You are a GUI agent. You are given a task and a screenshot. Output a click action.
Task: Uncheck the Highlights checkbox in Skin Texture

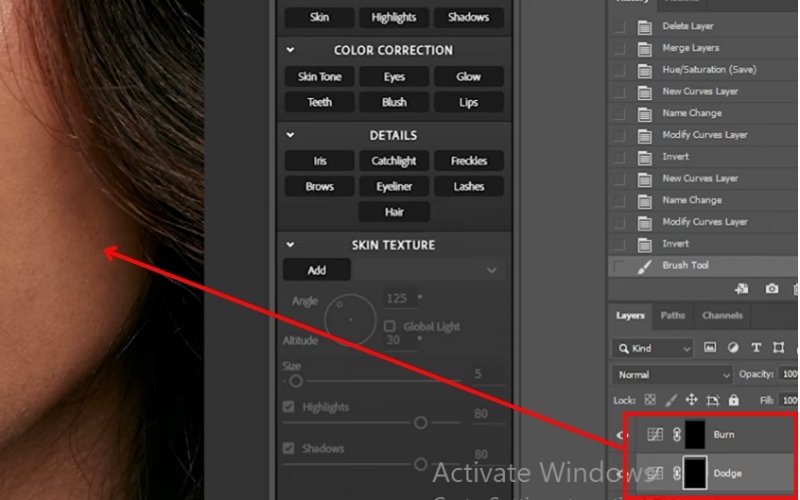[x=289, y=407]
